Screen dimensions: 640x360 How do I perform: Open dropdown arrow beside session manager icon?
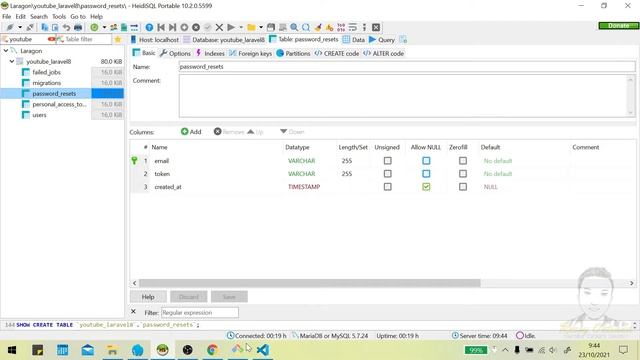tap(20, 27)
